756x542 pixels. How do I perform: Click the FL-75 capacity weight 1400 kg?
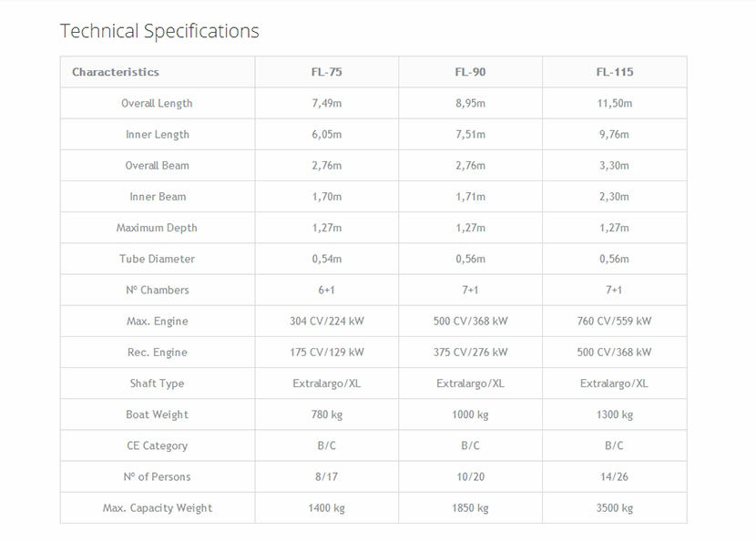pyautogui.click(x=326, y=508)
